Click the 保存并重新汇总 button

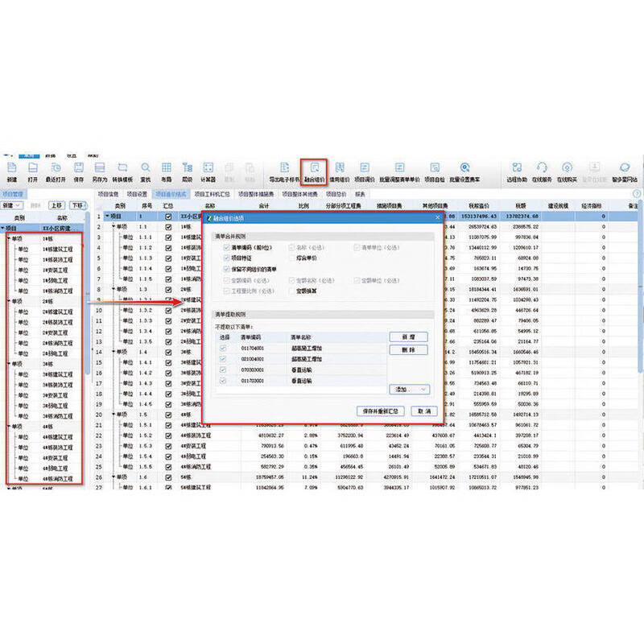(382, 411)
